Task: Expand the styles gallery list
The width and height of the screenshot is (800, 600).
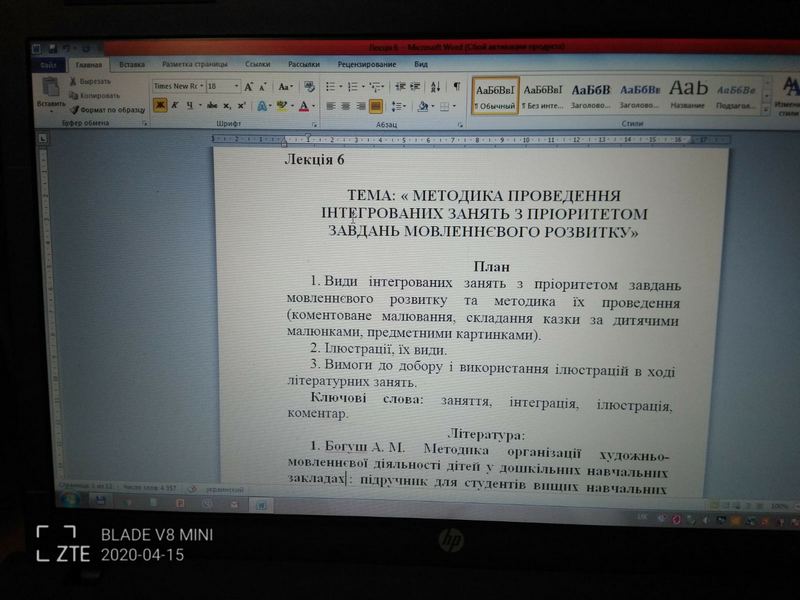Action: click(766, 106)
